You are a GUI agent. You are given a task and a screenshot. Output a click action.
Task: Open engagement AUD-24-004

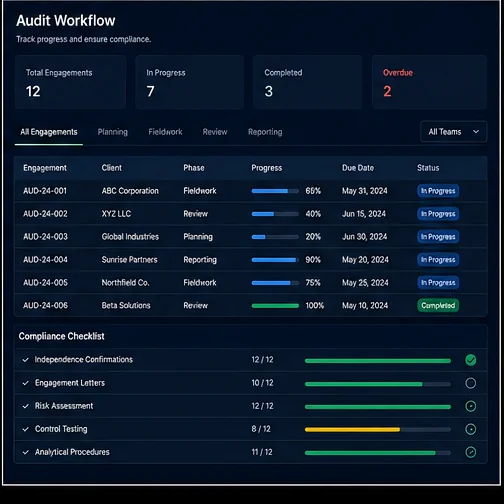pos(45,260)
